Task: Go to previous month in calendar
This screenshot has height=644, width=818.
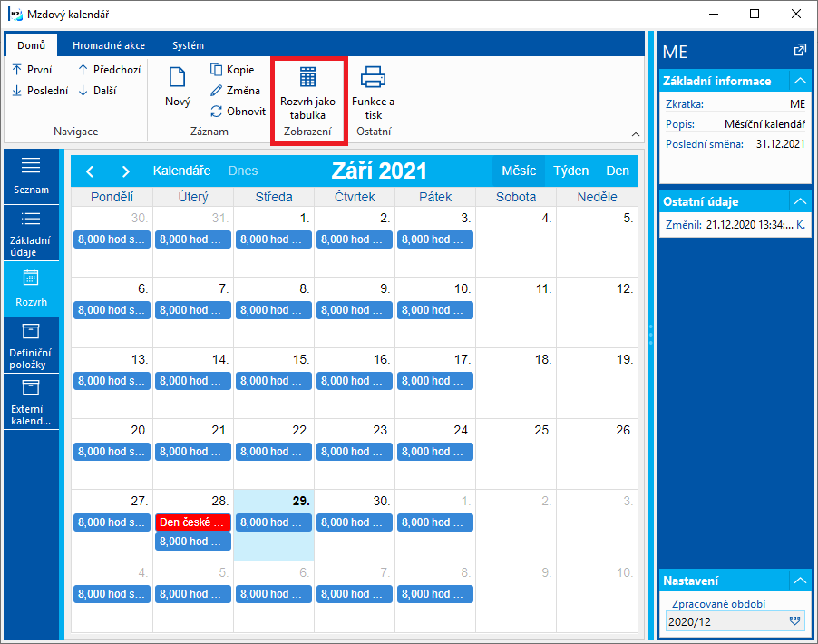Action: click(x=90, y=171)
